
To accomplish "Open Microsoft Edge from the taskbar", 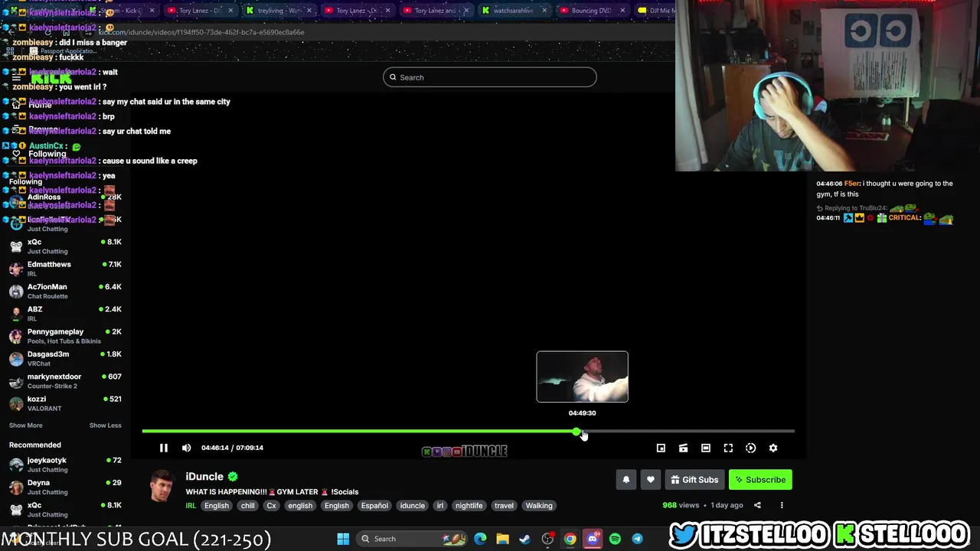I will (480, 539).
